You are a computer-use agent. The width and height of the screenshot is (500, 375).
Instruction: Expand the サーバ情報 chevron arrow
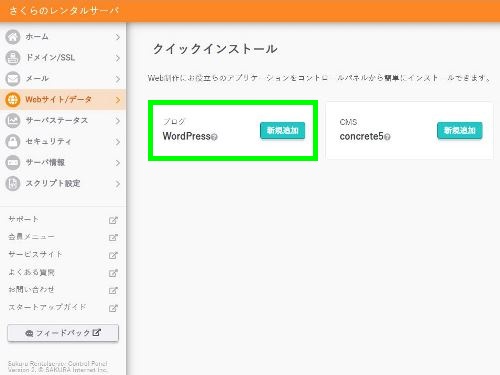pos(117,163)
